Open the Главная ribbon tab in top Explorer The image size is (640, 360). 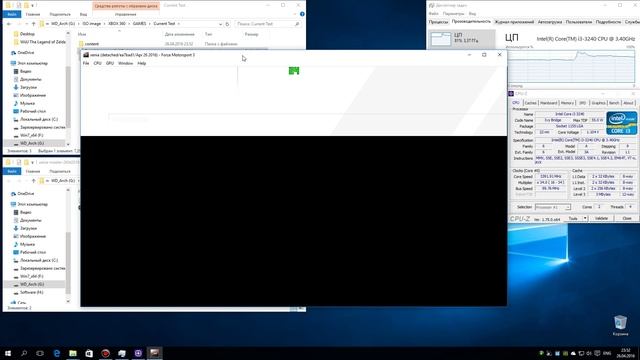pyautogui.click(x=33, y=14)
